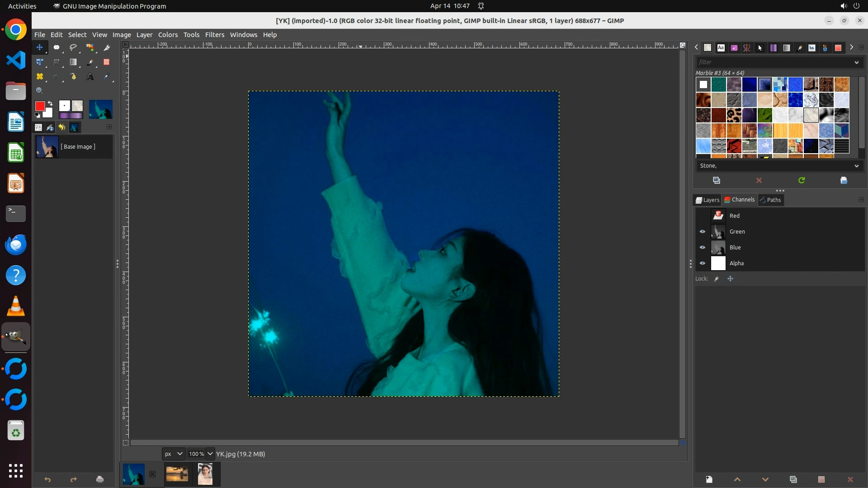Open the Filters menu

pyautogui.click(x=214, y=35)
